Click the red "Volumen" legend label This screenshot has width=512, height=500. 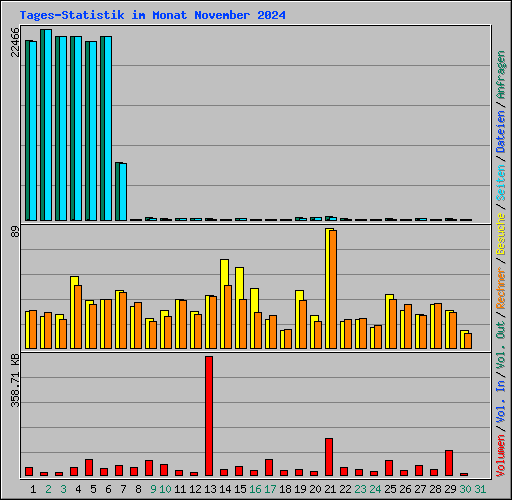[x=501, y=456]
